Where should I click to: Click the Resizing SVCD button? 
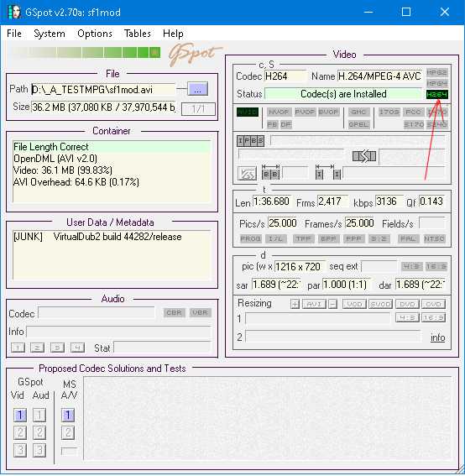tap(380, 304)
